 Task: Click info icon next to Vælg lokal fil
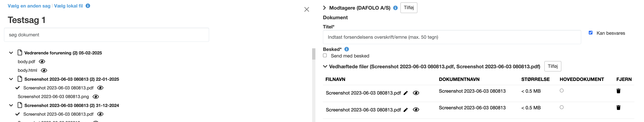tap(88, 6)
